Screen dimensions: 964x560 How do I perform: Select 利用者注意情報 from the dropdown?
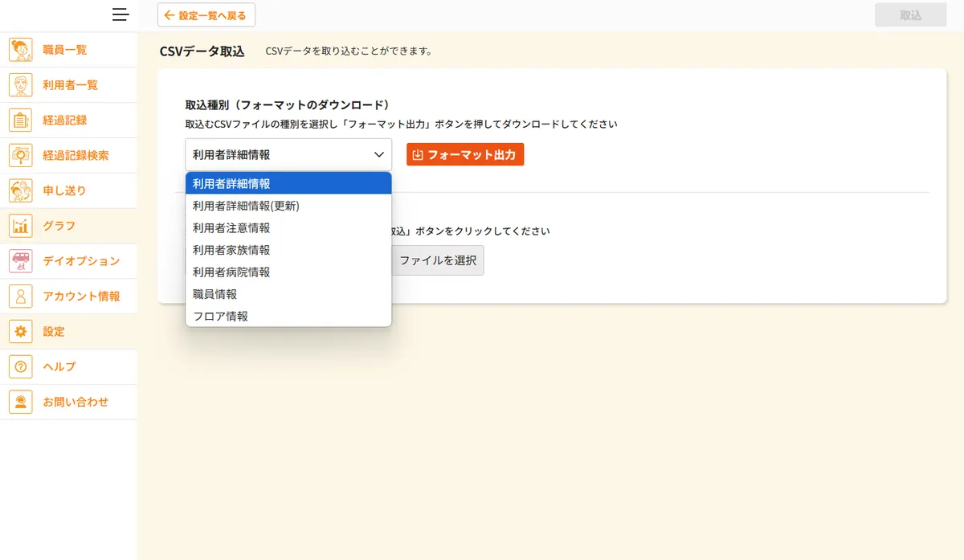coord(288,228)
